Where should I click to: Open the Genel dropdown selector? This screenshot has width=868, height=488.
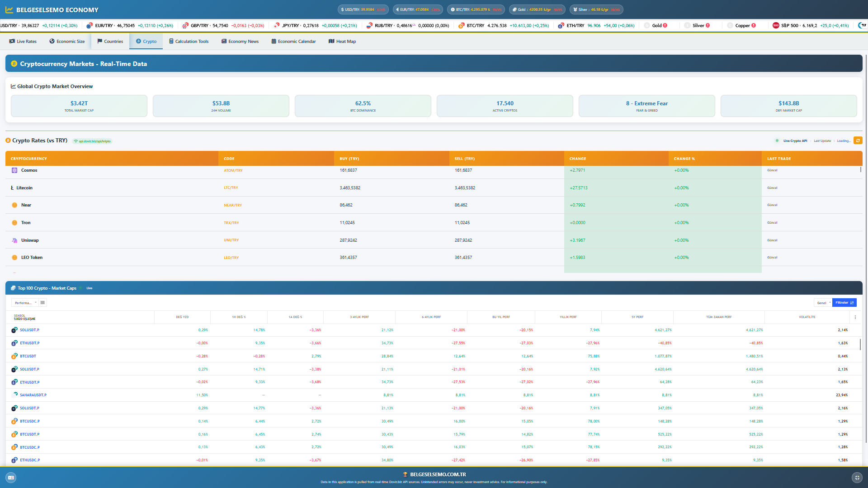point(823,303)
